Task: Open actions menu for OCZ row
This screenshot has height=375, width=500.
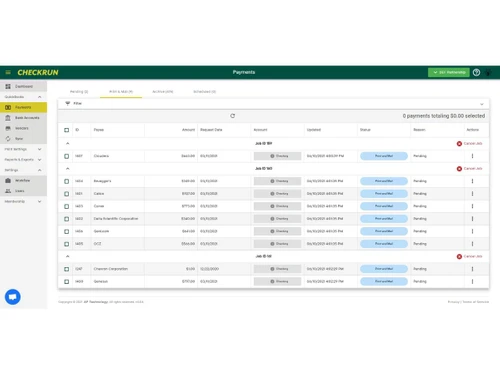Action: pyautogui.click(x=472, y=244)
